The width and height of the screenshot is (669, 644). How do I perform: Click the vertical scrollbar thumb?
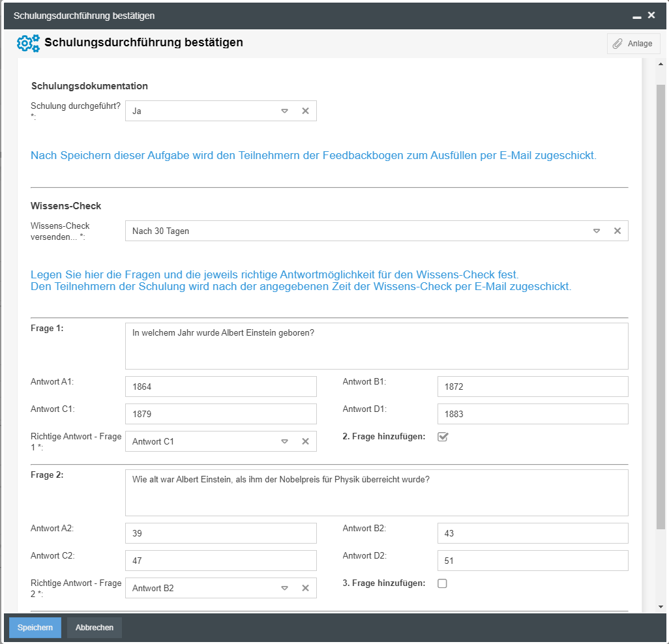tap(661, 307)
